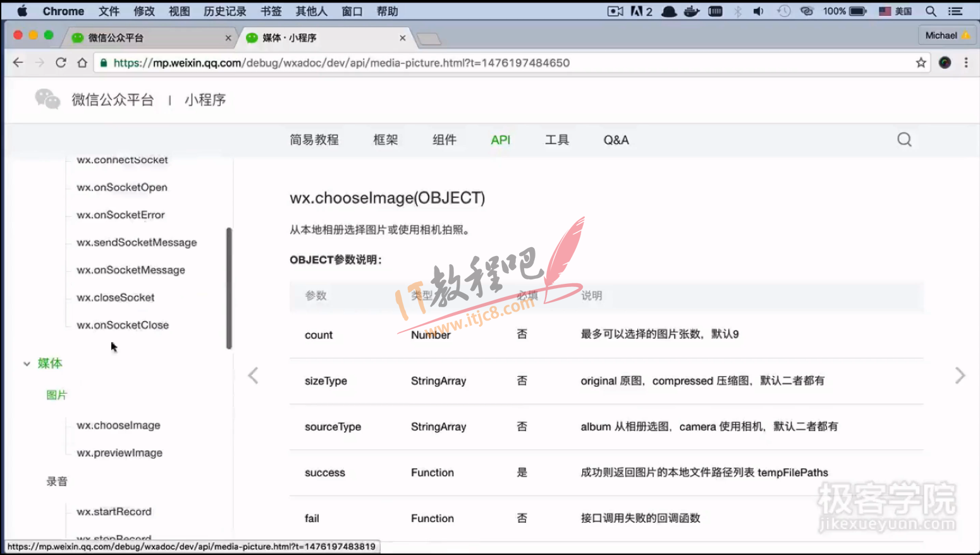The width and height of the screenshot is (980, 555).
Task: Click the Michael profile button
Action: point(947,35)
